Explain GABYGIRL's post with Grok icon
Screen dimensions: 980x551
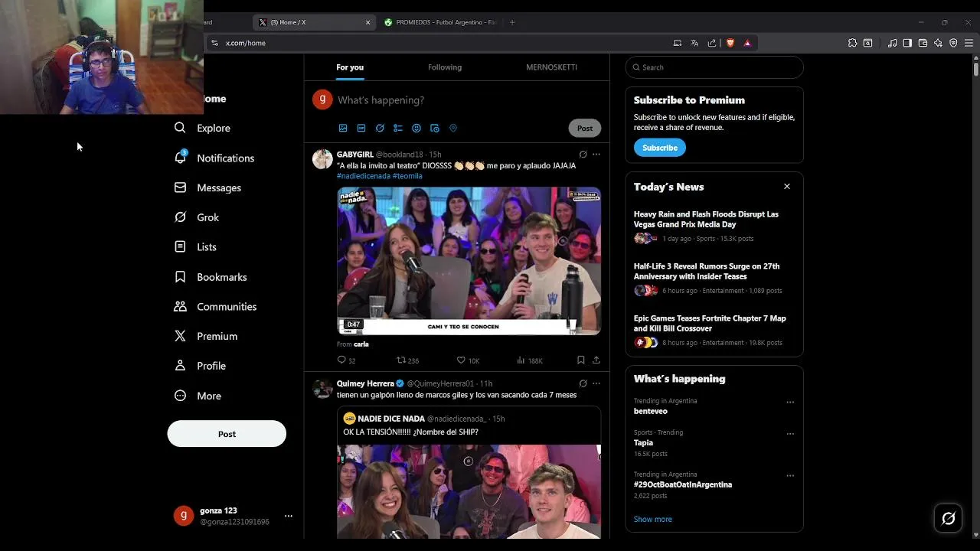583,154
